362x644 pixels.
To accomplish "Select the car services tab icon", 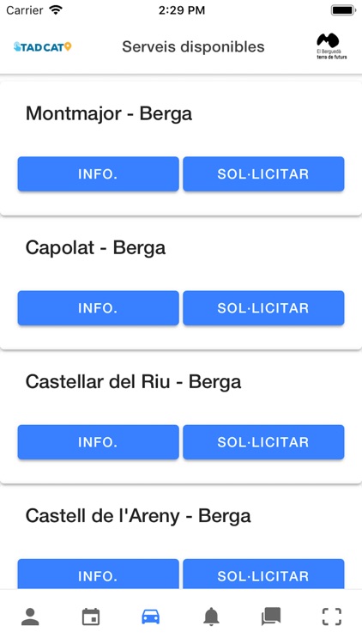I will (151, 617).
